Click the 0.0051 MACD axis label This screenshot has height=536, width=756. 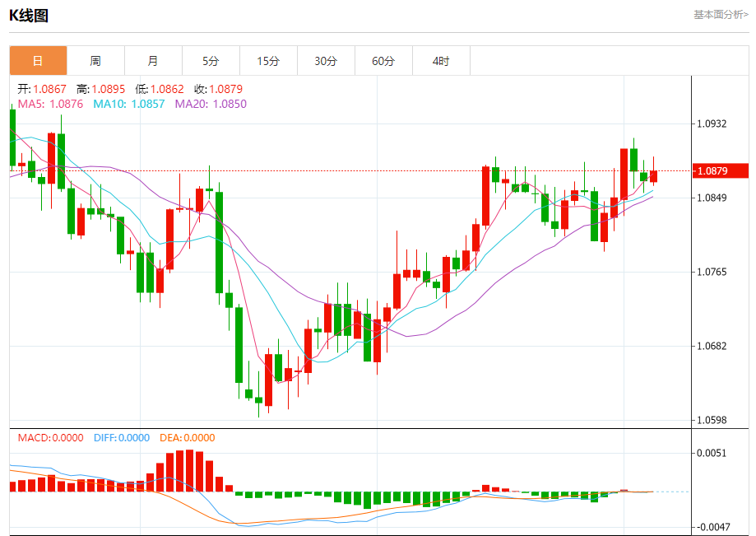tap(712, 453)
